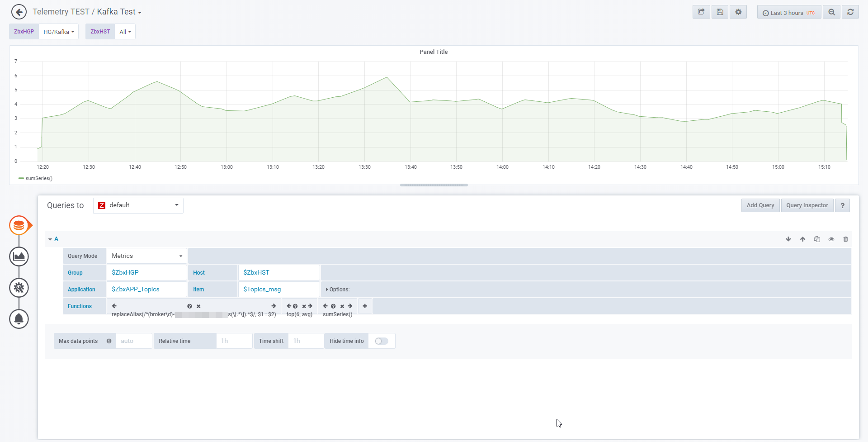The height and width of the screenshot is (442, 868).
Task: Remove the replaceAlias function
Action: (198, 306)
